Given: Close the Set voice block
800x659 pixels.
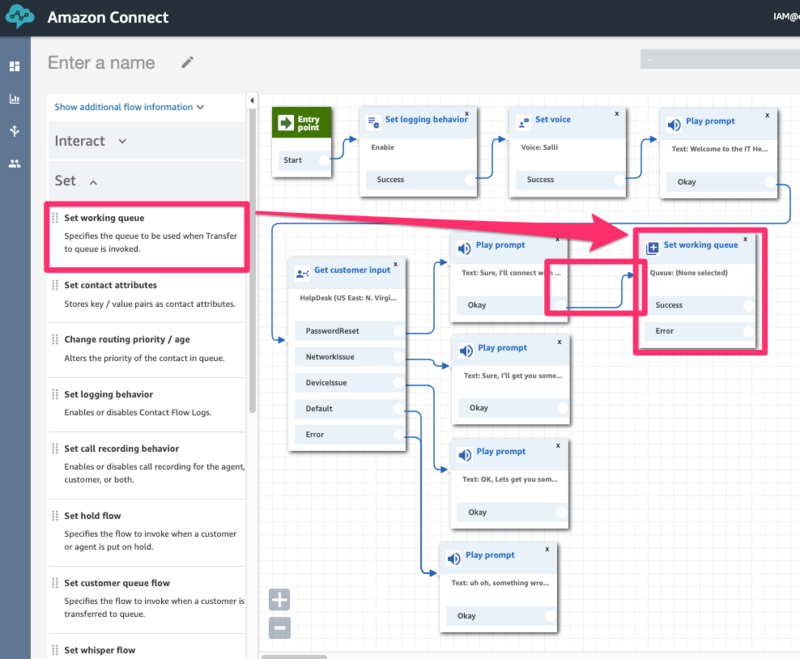Looking at the screenshot, I should point(616,114).
